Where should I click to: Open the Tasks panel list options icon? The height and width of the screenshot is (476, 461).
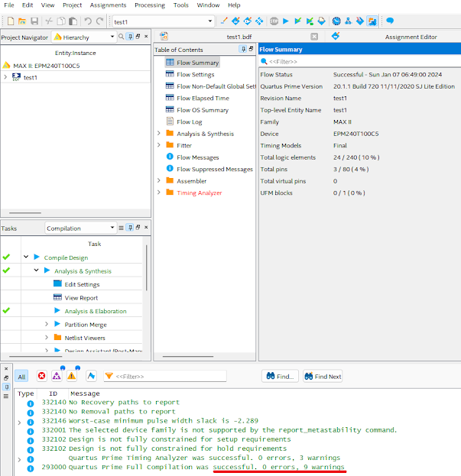[121, 228]
